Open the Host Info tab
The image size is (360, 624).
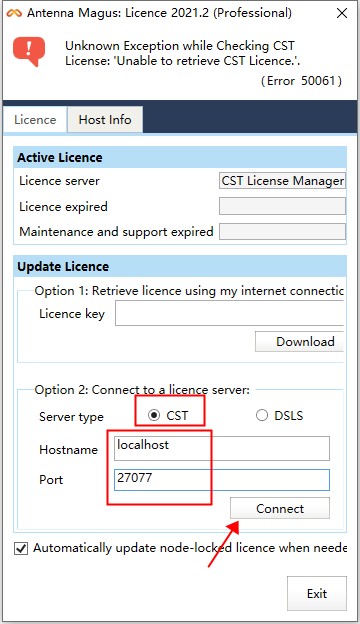click(x=105, y=119)
